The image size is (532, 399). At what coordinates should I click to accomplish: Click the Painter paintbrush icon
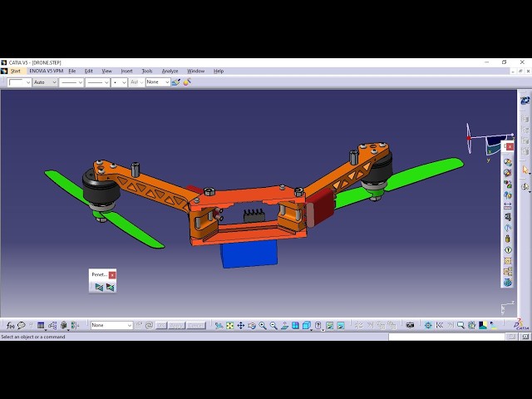pyautogui.click(x=175, y=82)
